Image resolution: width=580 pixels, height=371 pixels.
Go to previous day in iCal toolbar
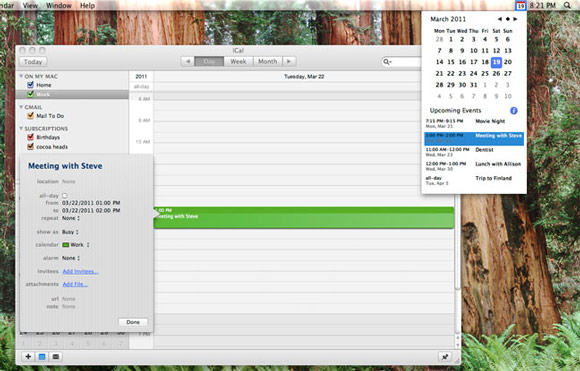point(188,61)
